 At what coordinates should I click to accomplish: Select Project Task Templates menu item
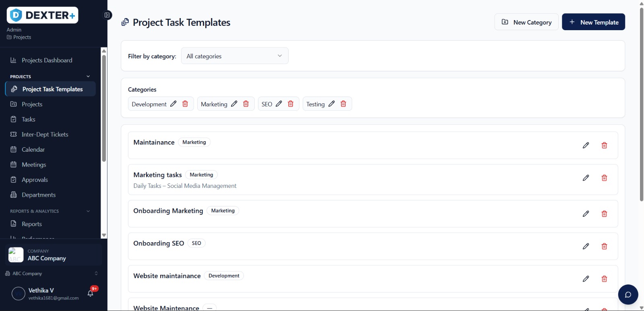pyautogui.click(x=50, y=89)
